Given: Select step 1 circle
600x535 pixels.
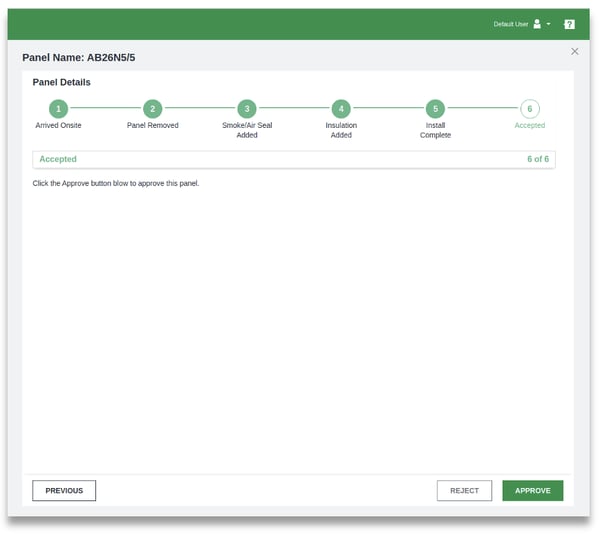Looking at the screenshot, I should pyautogui.click(x=58, y=109).
